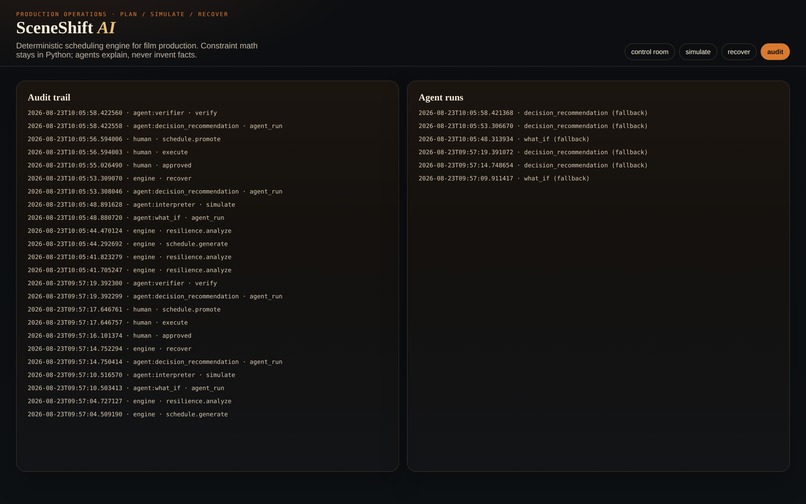
Task: Select audit entry 10:05:58.422560 agent:verifier verify
Action: tap(122, 113)
